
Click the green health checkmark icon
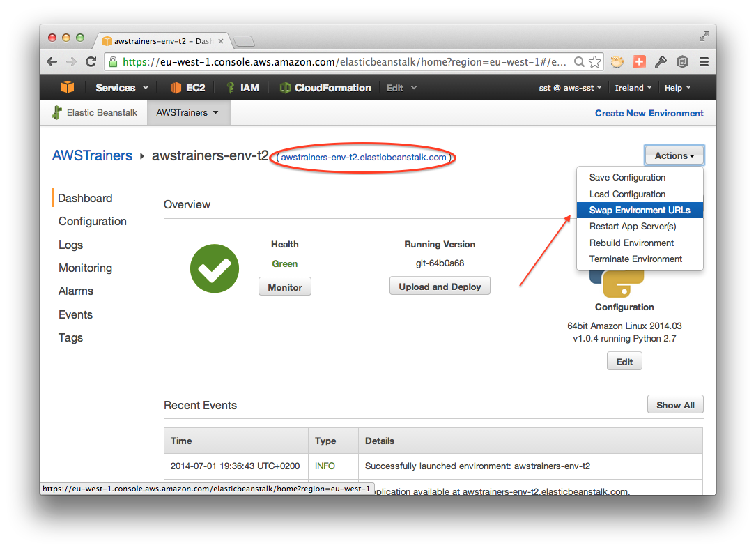point(215,268)
